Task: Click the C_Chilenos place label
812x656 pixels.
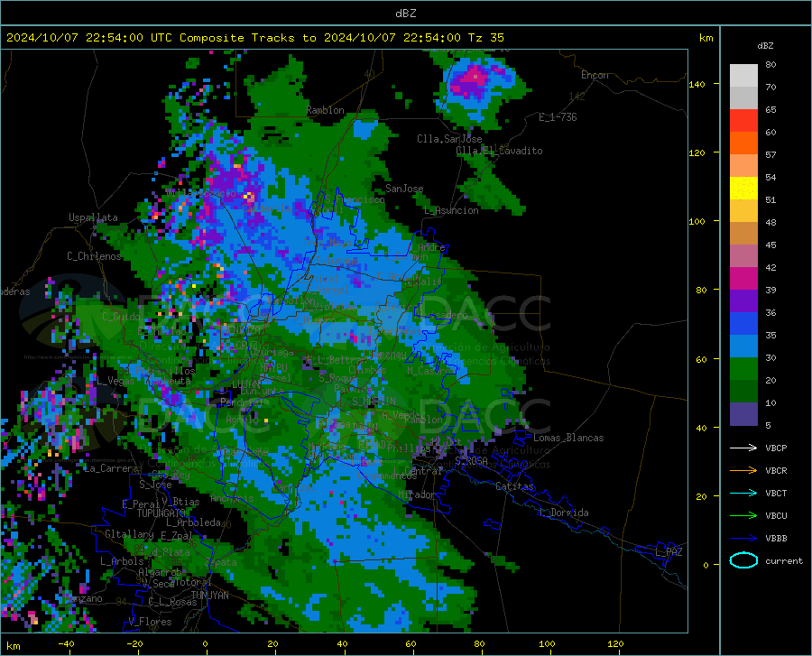Action: 94,255
